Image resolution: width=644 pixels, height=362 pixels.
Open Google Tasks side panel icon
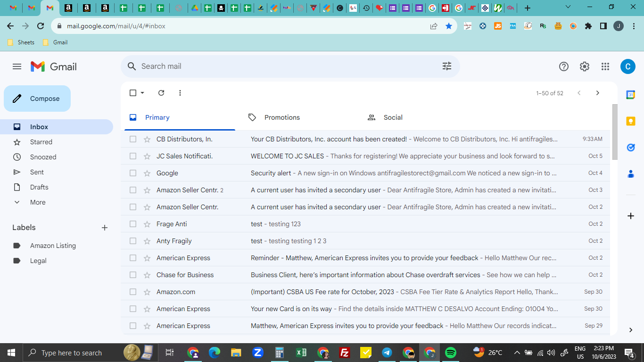(x=631, y=148)
